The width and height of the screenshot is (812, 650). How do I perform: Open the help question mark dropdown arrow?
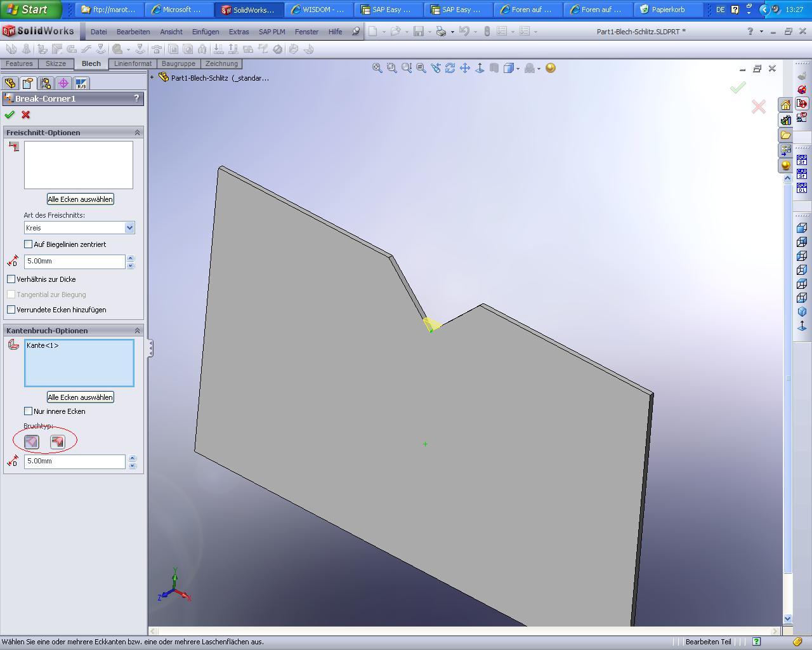[761, 32]
